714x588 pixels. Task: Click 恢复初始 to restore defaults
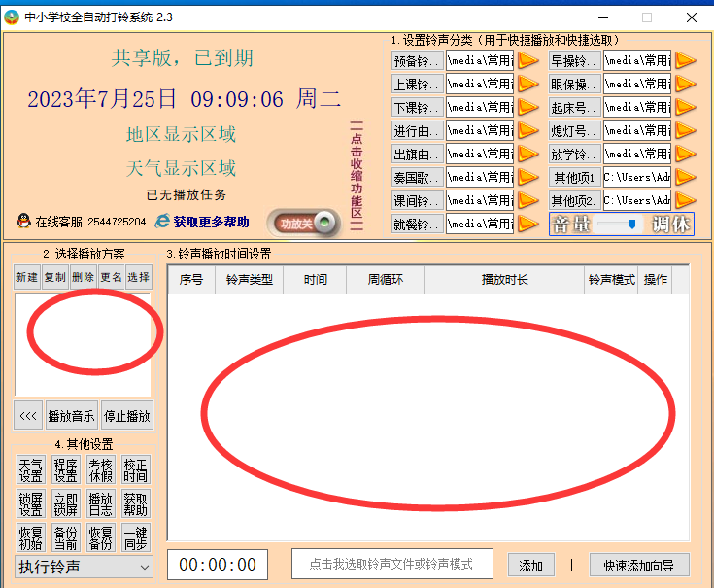click(30, 537)
